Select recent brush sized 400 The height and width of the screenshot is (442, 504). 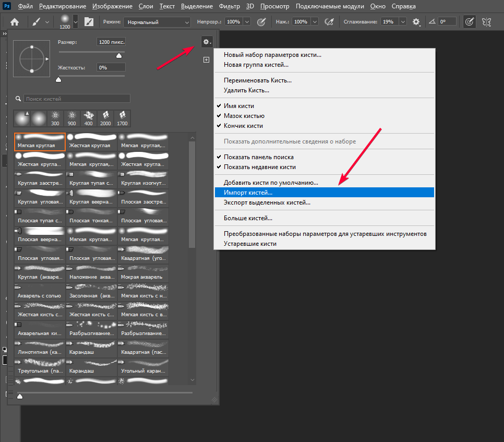(88, 118)
